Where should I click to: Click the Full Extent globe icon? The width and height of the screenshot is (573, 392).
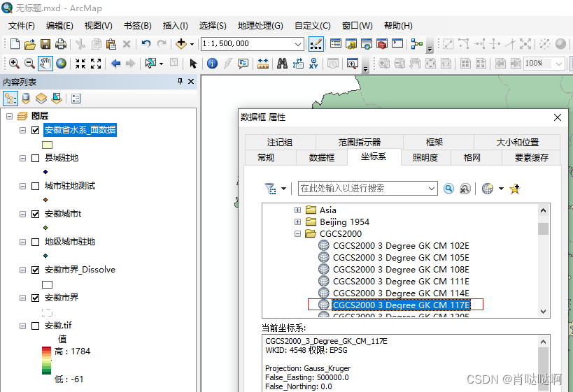pos(61,64)
